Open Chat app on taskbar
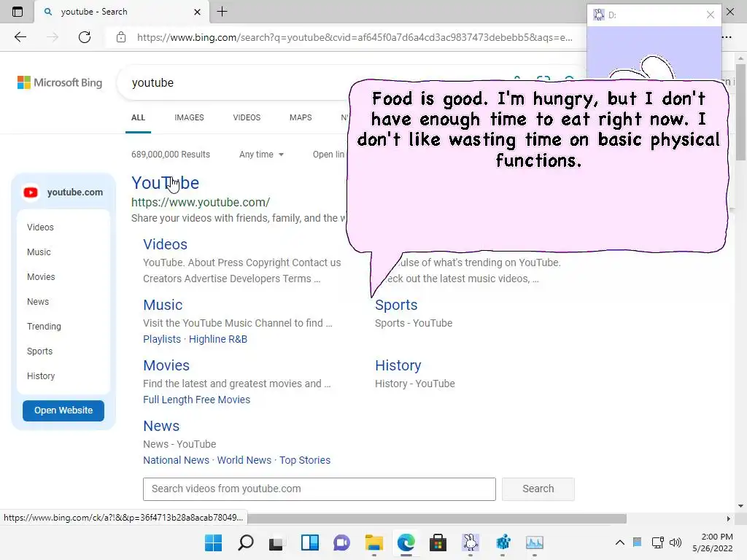Viewport: 747px width, 560px height. click(x=341, y=542)
